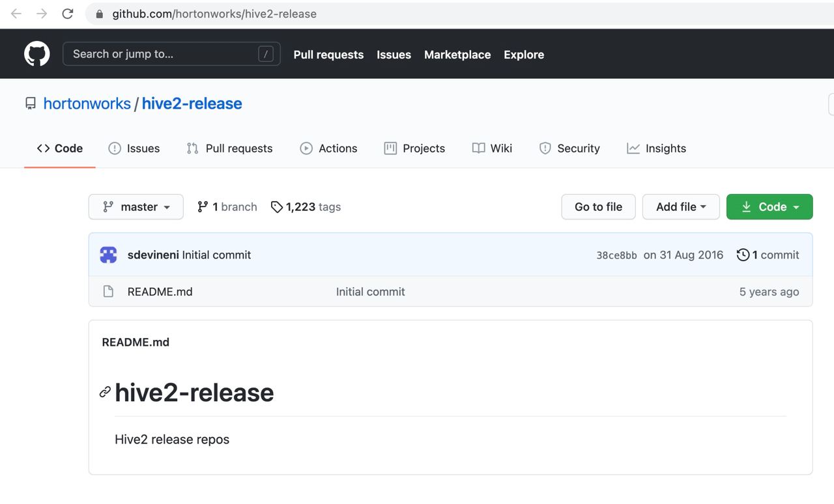Screen dimensions: 834x504
Task: Open the Actions tab
Action: 328,148
